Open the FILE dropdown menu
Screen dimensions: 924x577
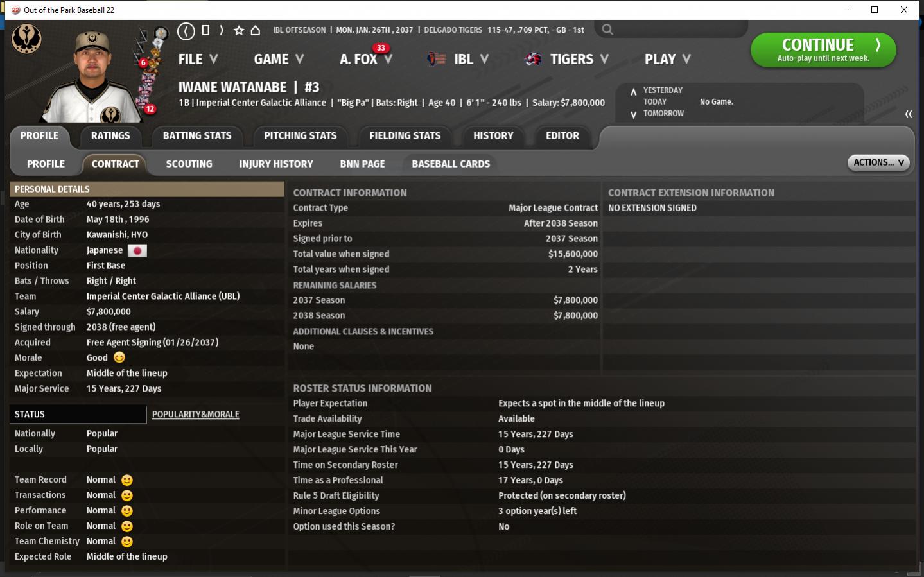[198, 59]
